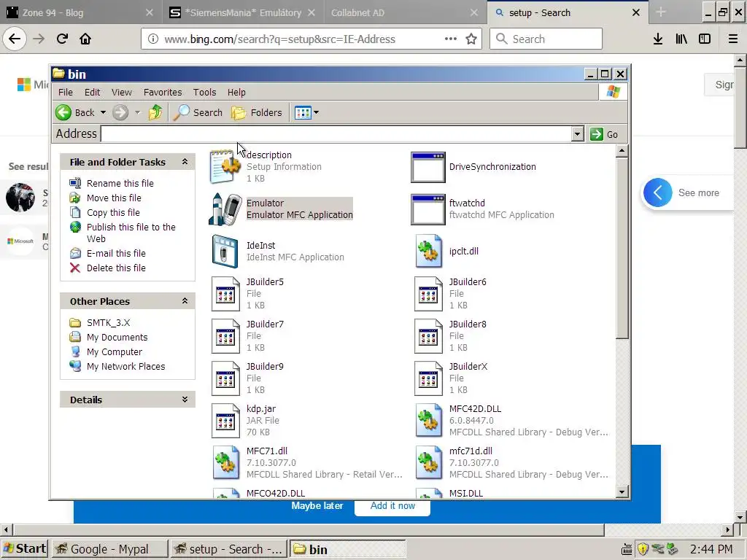Click Add it now button in browser
The width and height of the screenshot is (747, 560).
(392, 506)
